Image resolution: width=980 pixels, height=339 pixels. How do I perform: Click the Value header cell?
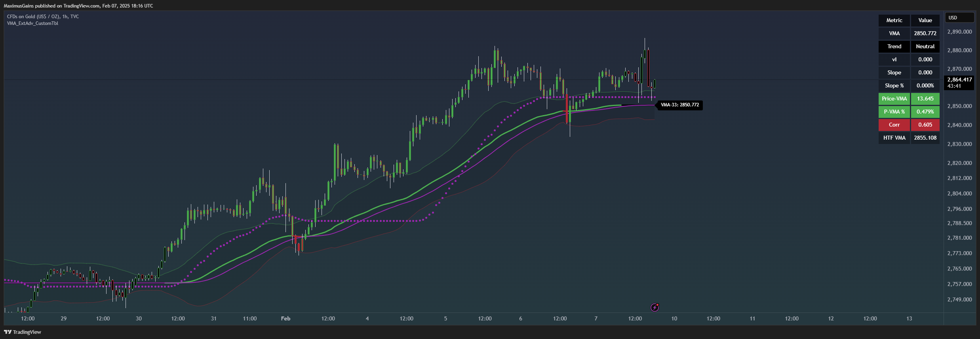click(x=925, y=20)
